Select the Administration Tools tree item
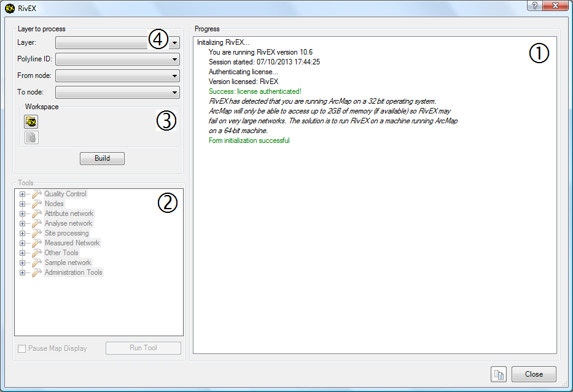Screen dimensions: 573x392 (74, 272)
